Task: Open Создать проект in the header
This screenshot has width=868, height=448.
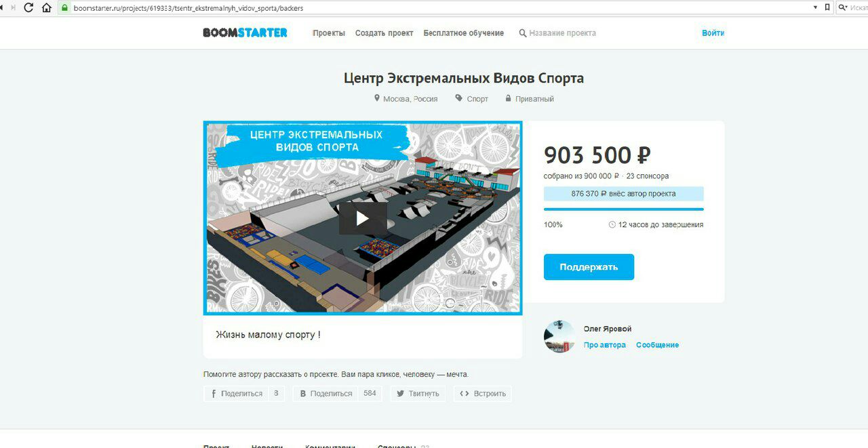Action: click(x=384, y=33)
